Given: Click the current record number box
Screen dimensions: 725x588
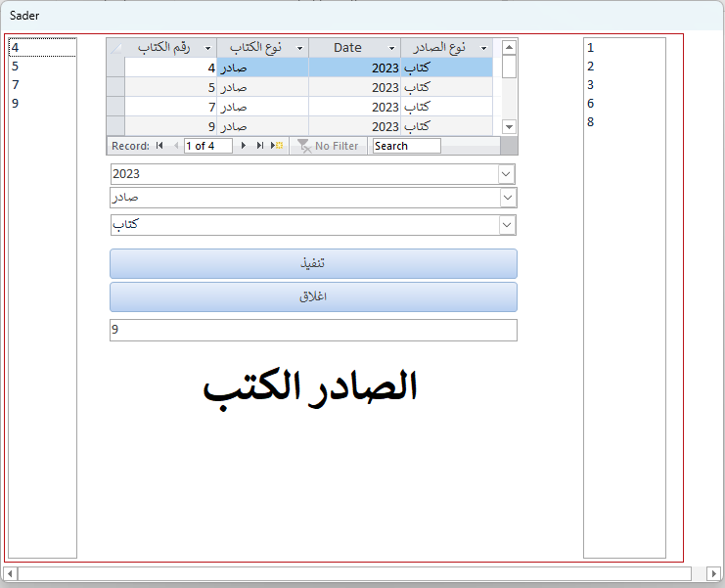Looking at the screenshot, I should tap(207, 146).
